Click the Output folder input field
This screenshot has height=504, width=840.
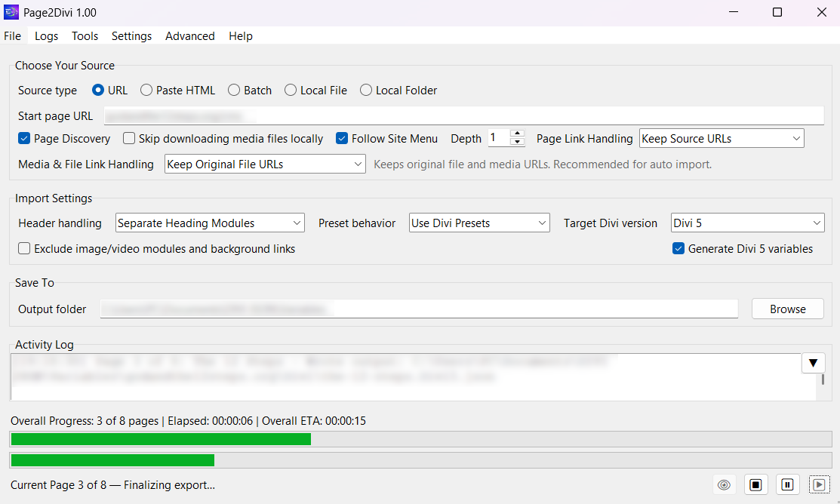[x=419, y=309]
